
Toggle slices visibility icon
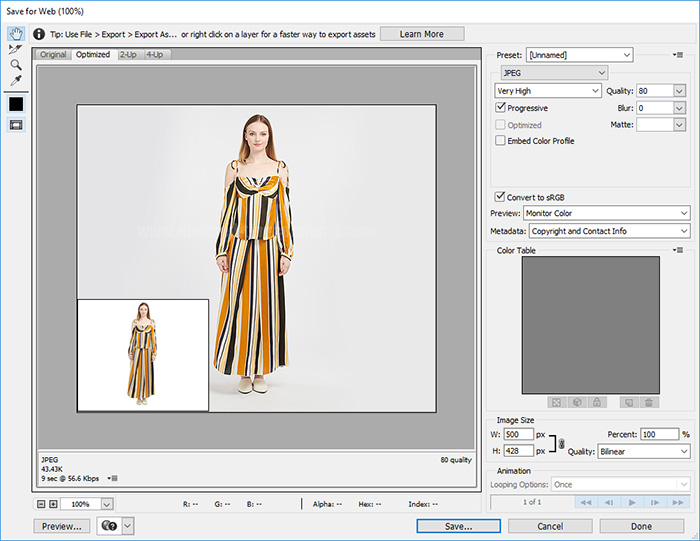pos(16,125)
